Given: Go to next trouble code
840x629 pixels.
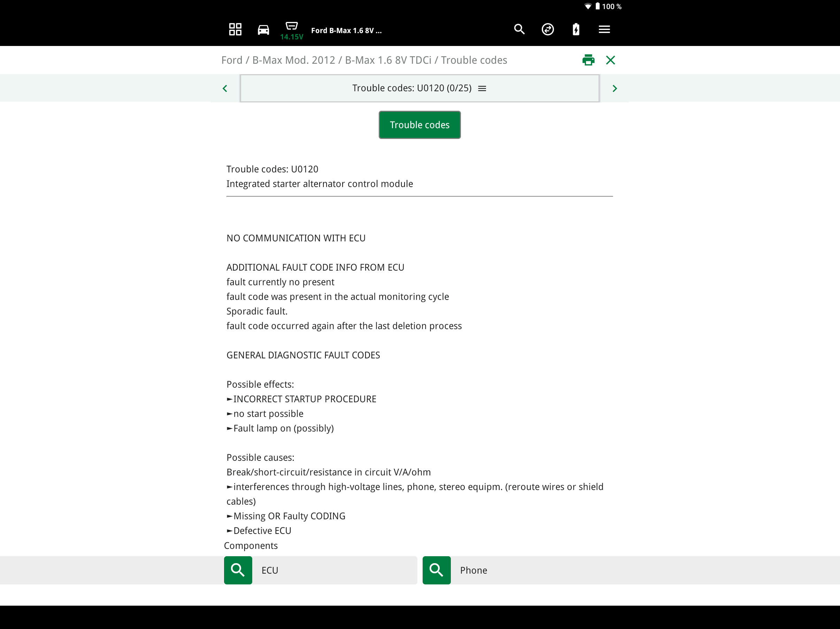Looking at the screenshot, I should coord(615,88).
